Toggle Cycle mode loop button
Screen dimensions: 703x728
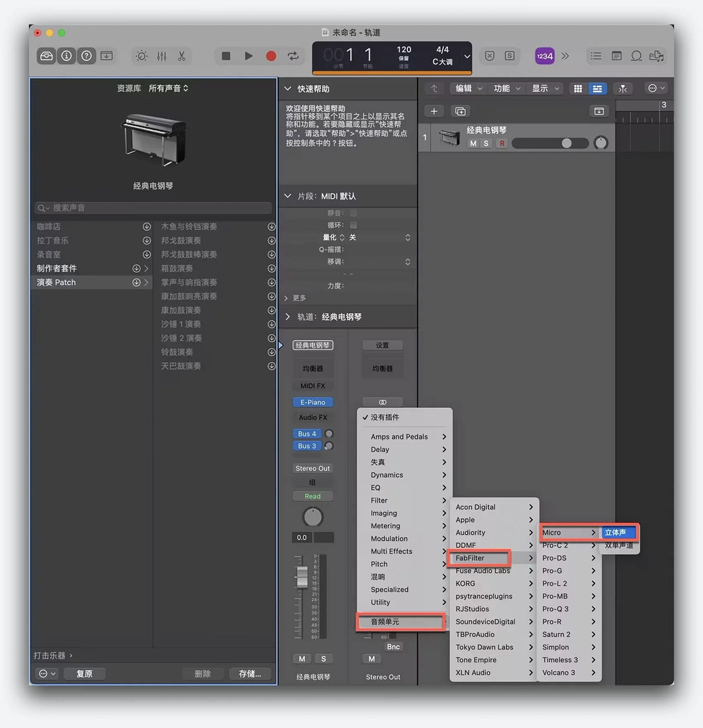293,56
